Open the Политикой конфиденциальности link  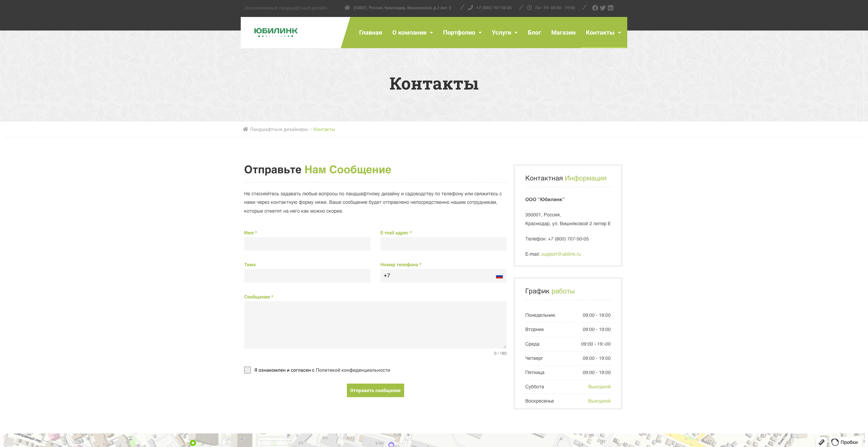pos(353,370)
